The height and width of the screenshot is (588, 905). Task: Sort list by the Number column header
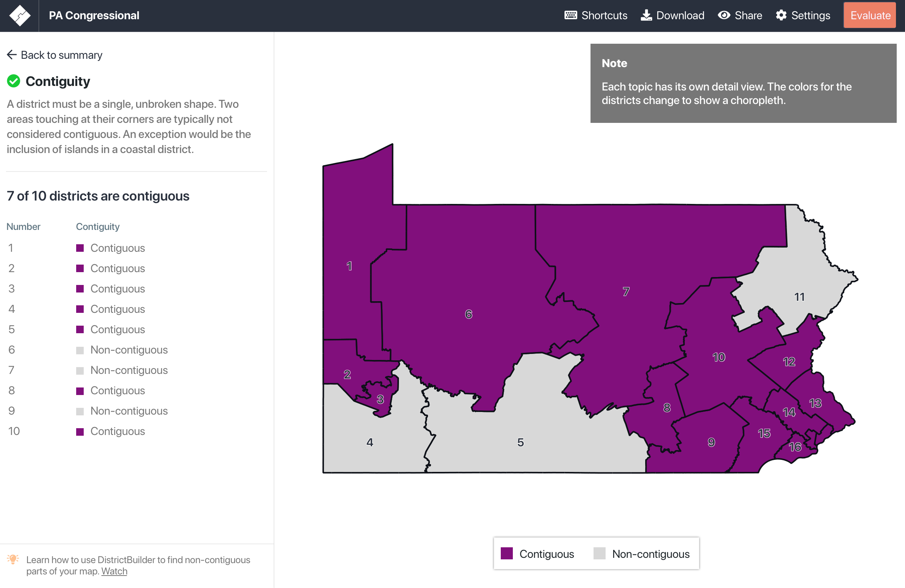click(x=23, y=226)
